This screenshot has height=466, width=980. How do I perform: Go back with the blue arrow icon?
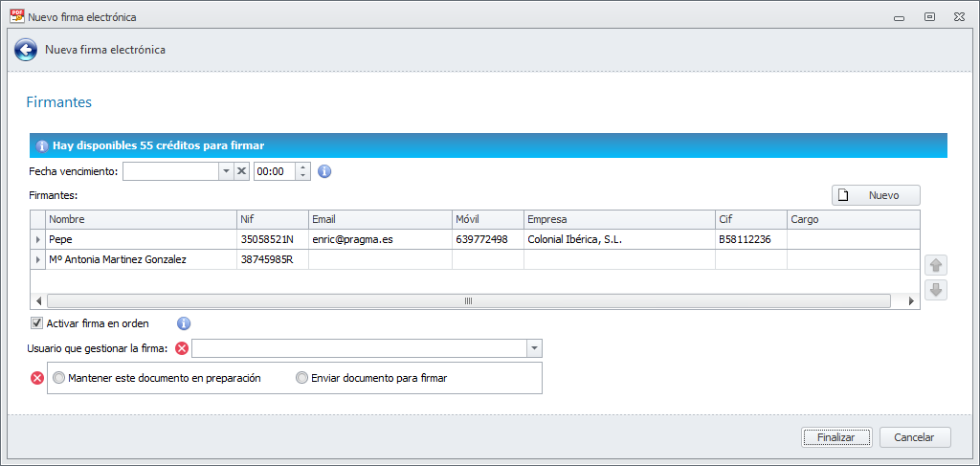pos(26,50)
